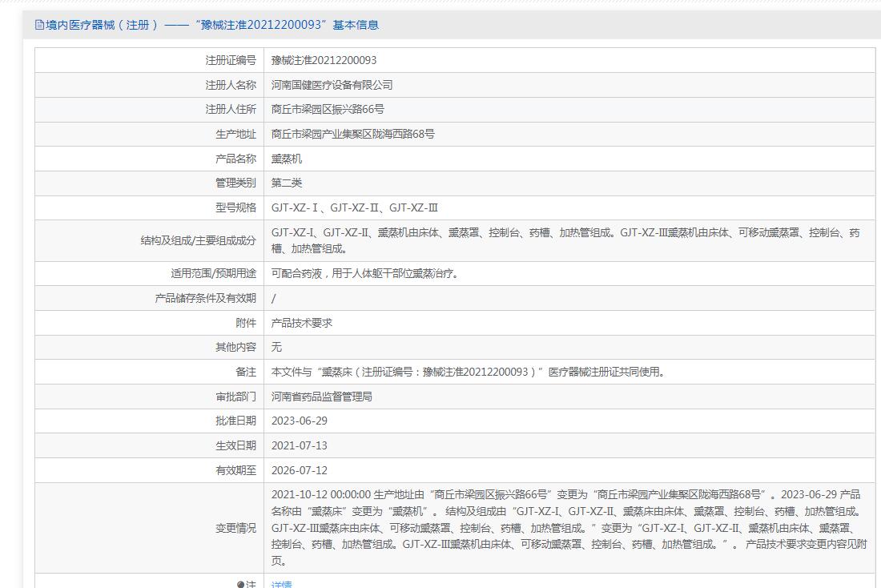881x588 pixels.
Task: Click the approval date 2023-06-29
Action: pyautogui.click(x=299, y=421)
